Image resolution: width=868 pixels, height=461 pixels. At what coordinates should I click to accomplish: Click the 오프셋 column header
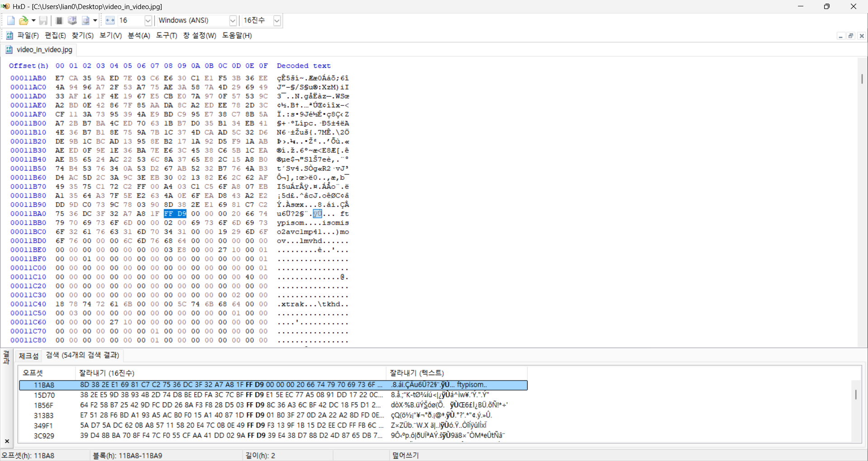point(47,373)
